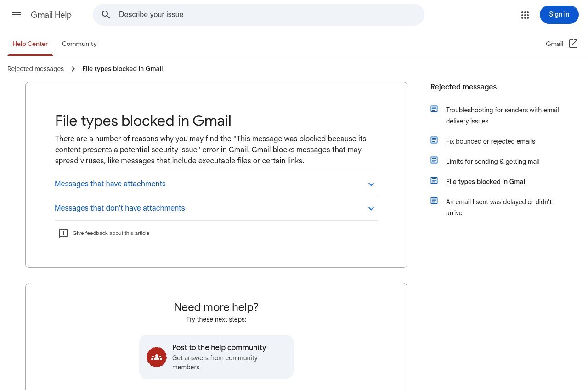
Task: Click the feedback exclamation icon
Action: point(63,234)
